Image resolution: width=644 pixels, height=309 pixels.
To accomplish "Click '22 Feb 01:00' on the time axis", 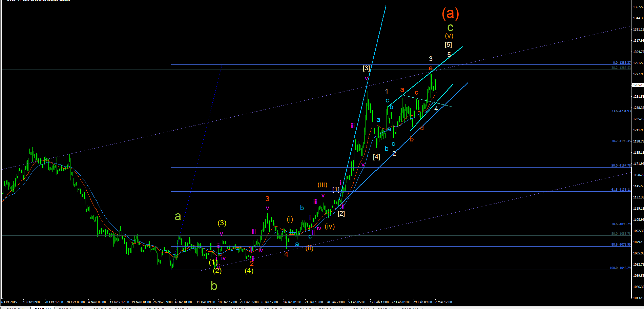I will coord(401,302).
